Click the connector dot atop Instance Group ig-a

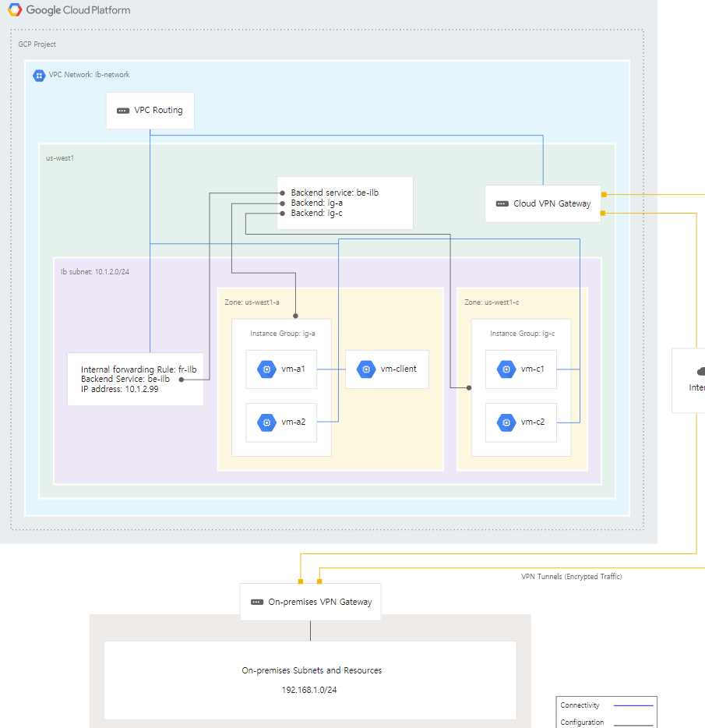coord(296,316)
